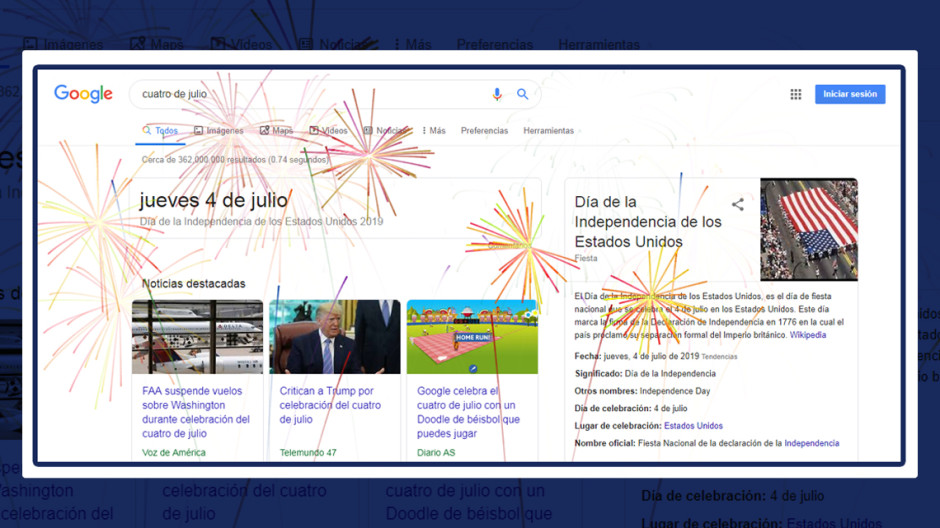940x528 pixels.
Task: Open Critican a Trump por celebración article
Action: tap(330, 405)
